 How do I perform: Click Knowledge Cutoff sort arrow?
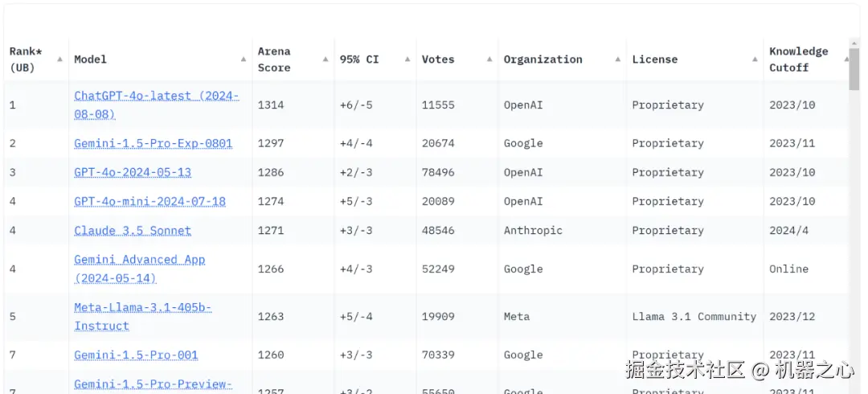pyautogui.click(x=846, y=60)
